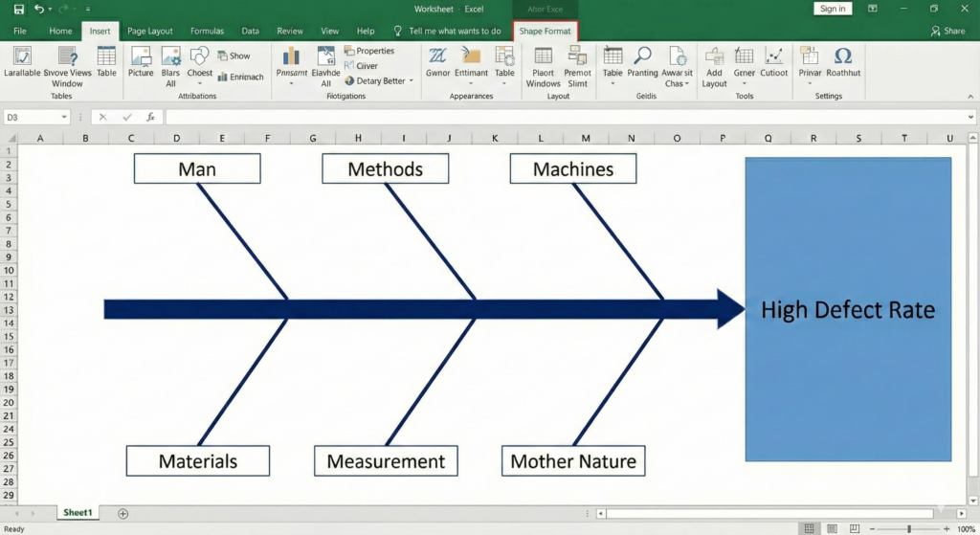Open the Data tab
The height and width of the screenshot is (535, 980).
point(250,31)
